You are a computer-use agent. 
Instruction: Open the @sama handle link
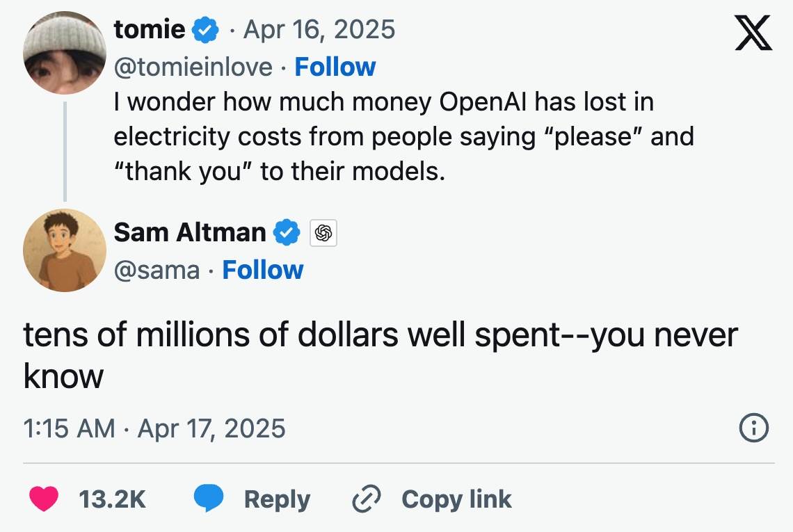(157, 270)
